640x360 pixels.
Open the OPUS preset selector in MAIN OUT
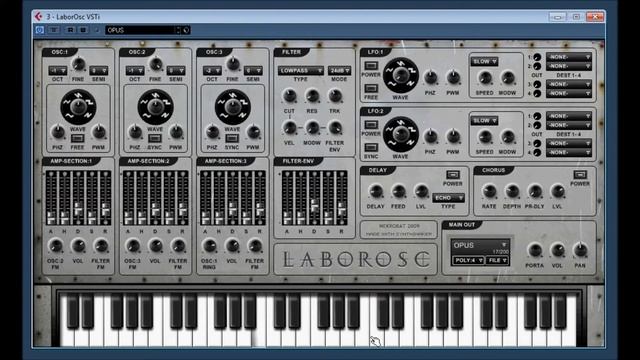[x=480, y=245]
